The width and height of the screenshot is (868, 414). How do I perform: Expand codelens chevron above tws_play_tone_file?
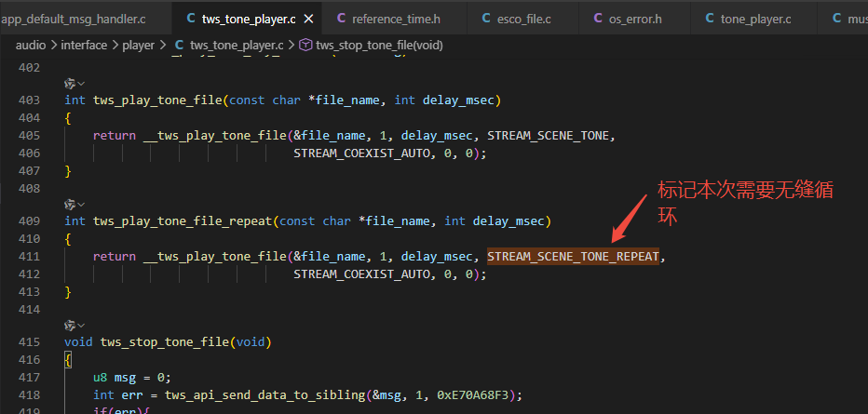pos(81,84)
